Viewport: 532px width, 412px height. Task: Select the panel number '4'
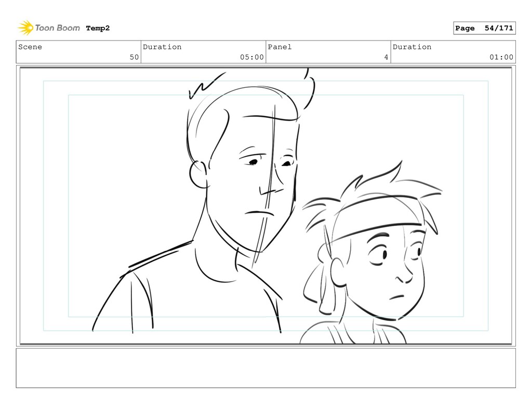386,57
